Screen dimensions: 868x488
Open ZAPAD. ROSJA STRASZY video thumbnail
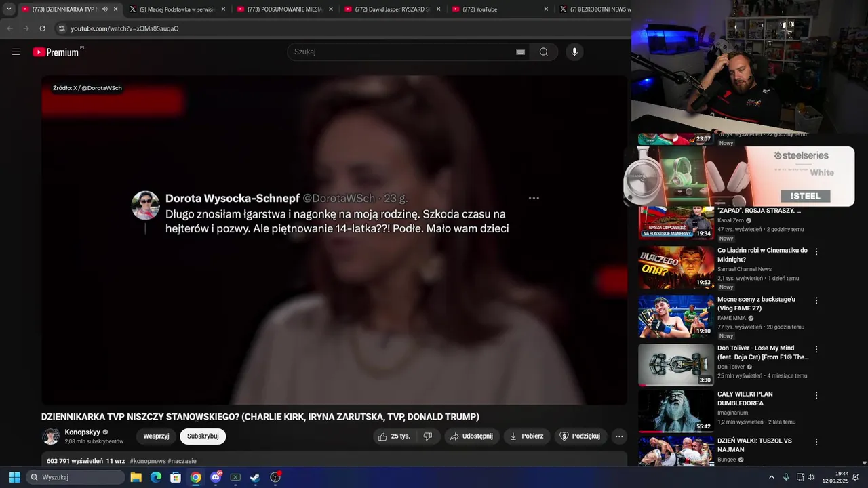click(x=676, y=223)
